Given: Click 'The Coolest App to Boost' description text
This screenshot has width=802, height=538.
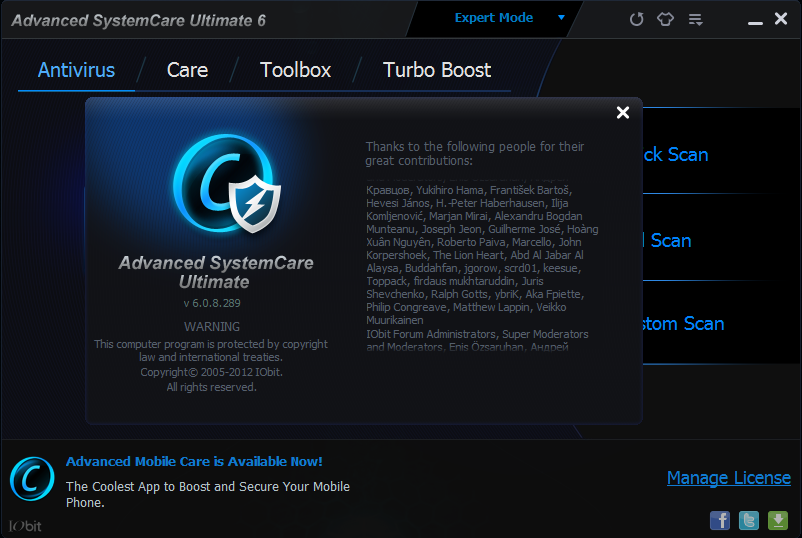Looking at the screenshot, I should click(208, 494).
